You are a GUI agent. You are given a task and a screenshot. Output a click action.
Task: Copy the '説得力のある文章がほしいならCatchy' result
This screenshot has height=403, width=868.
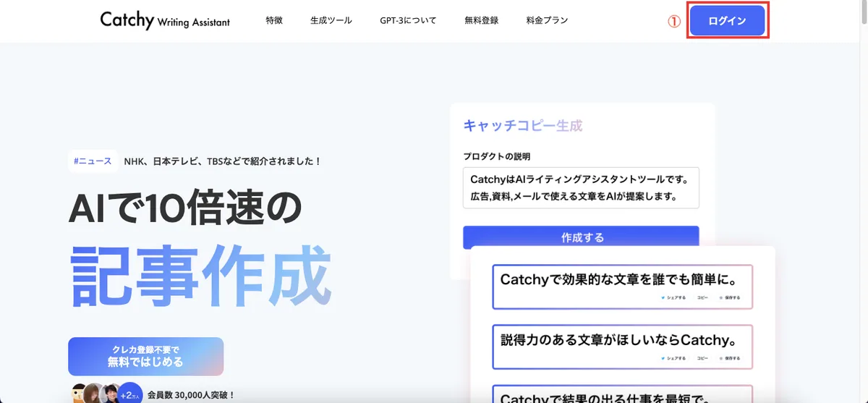pyautogui.click(x=702, y=358)
